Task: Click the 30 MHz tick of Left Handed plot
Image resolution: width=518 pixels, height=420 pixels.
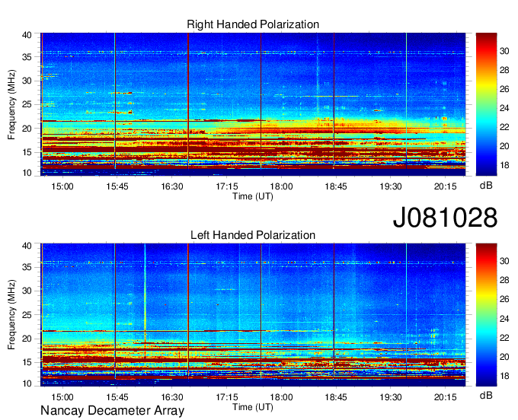Action: click(x=27, y=291)
